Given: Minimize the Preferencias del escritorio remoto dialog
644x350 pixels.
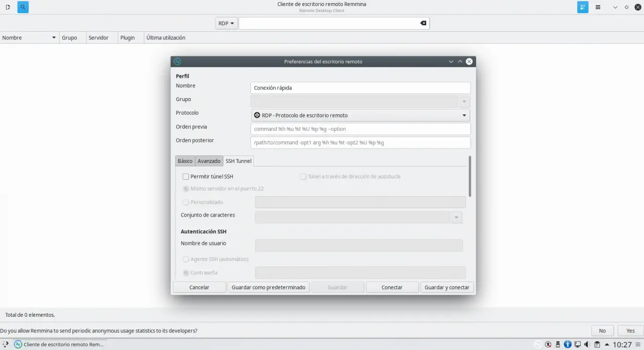Looking at the screenshot, I should point(451,61).
